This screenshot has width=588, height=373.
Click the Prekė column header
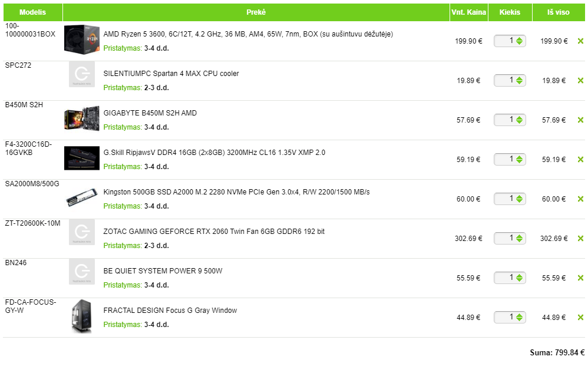(256, 12)
